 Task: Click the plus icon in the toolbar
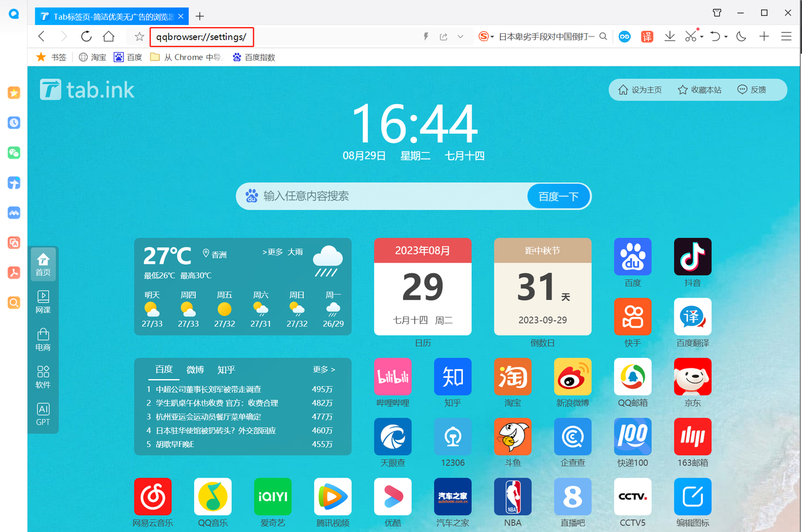pos(764,36)
